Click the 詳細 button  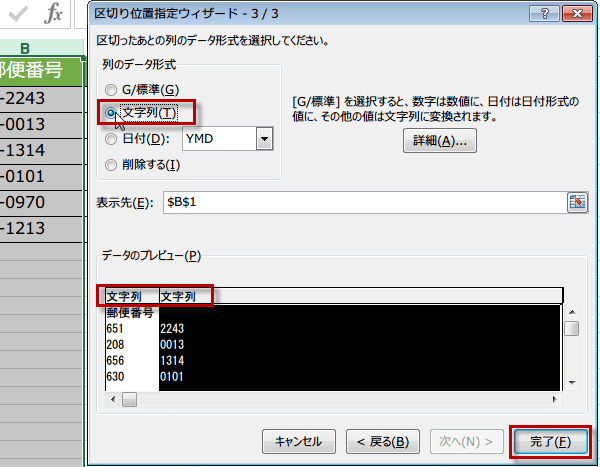(439, 140)
